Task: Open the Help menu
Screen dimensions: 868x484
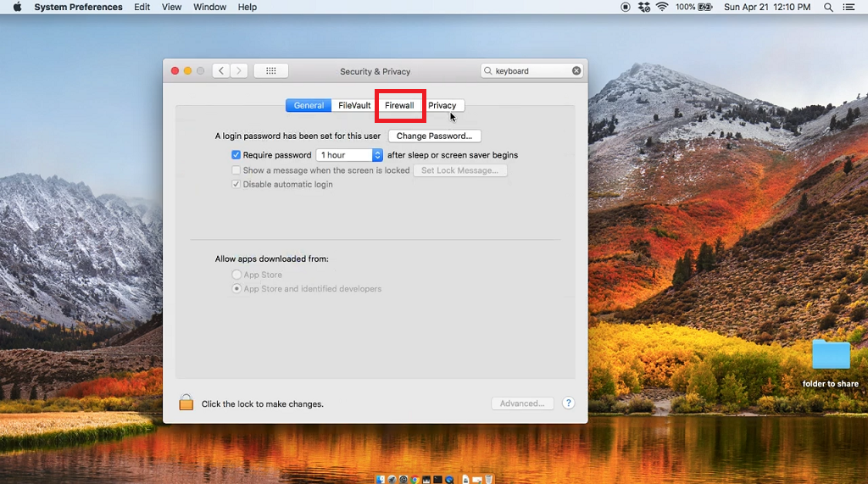Action: point(247,7)
